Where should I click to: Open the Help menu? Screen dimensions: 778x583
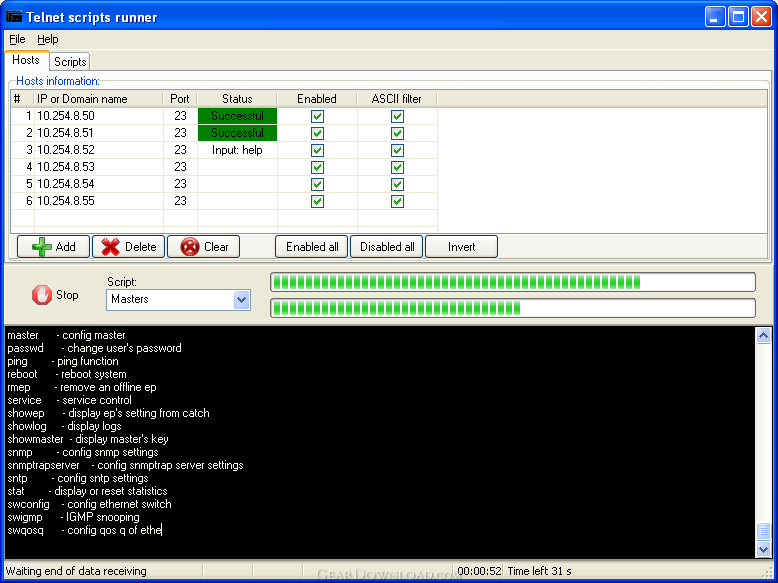point(48,39)
